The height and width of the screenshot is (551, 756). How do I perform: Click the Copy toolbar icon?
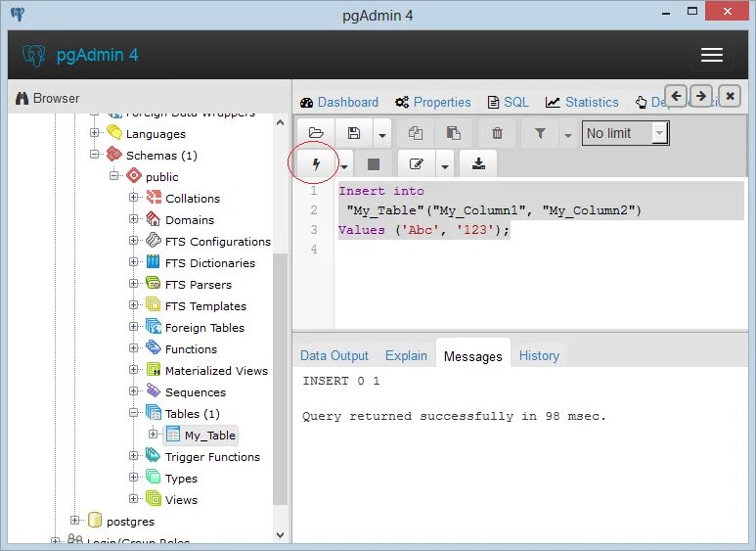[x=415, y=133]
